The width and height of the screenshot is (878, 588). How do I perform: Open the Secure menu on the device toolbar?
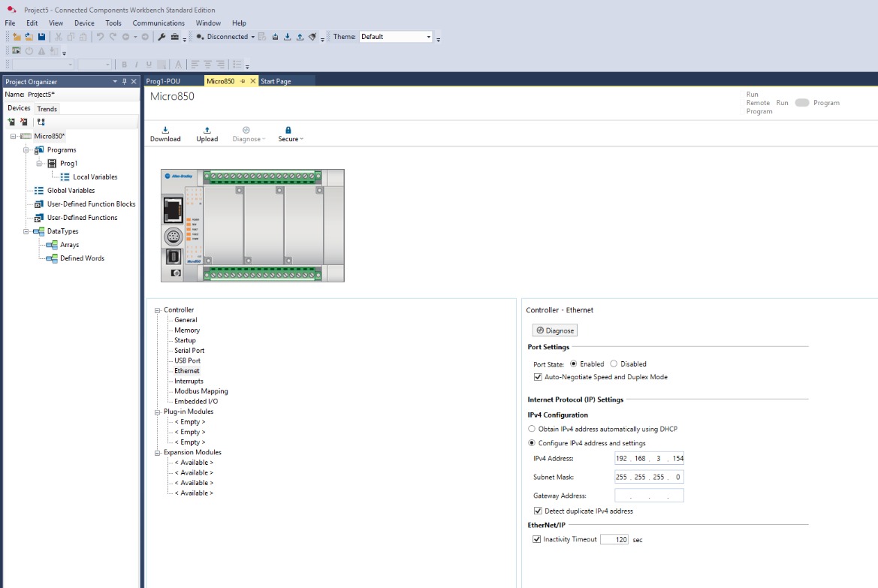point(290,134)
